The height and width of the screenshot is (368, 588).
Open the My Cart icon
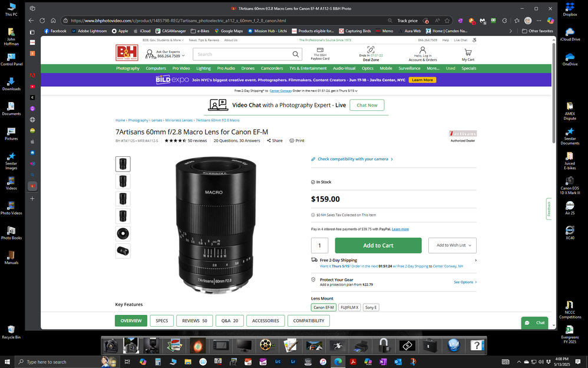pyautogui.click(x=467, y=53)
